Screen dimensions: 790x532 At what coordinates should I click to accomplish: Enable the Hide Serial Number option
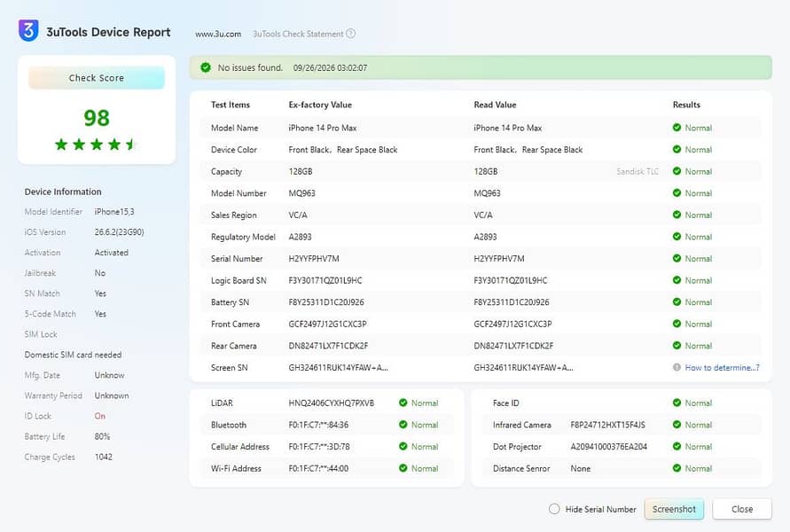pyautogui.click(x=554, y=509)
